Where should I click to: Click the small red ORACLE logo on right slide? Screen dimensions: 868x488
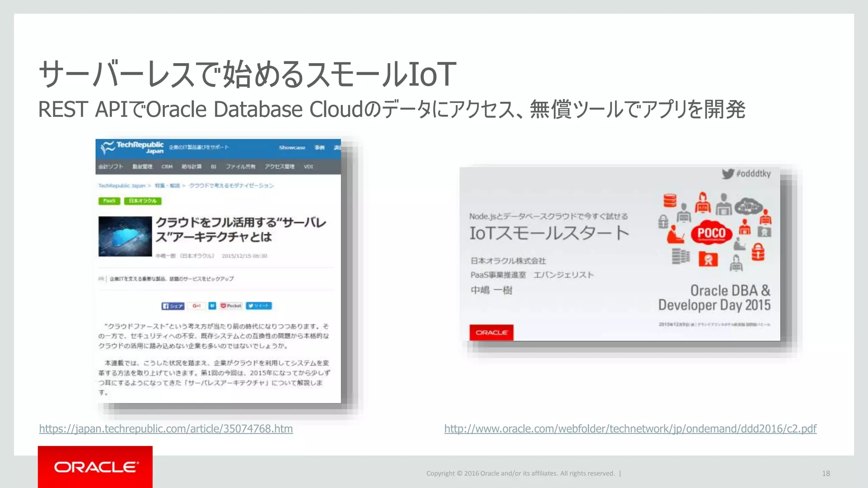coord(491,333)
